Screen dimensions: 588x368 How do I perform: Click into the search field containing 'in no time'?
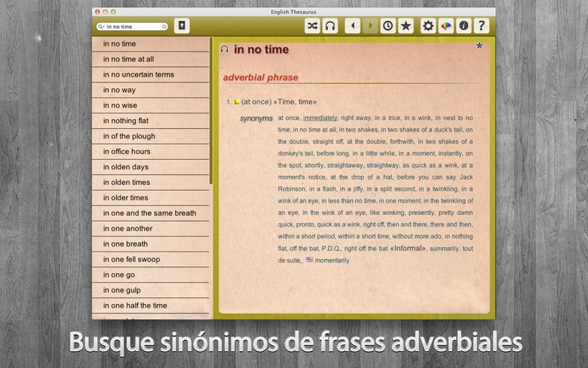click(x=134, y=26)
